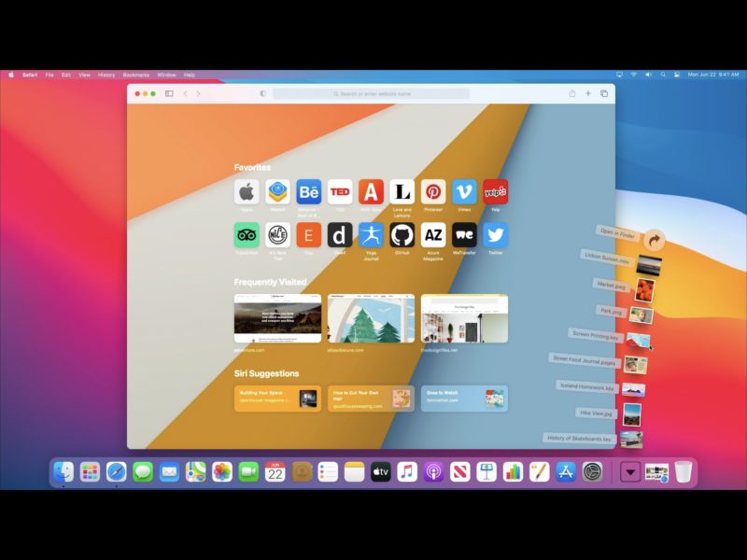Open Control Center in the menu bar
The image size is (747, 560).
pyautogui.click(x=677, y=75)
